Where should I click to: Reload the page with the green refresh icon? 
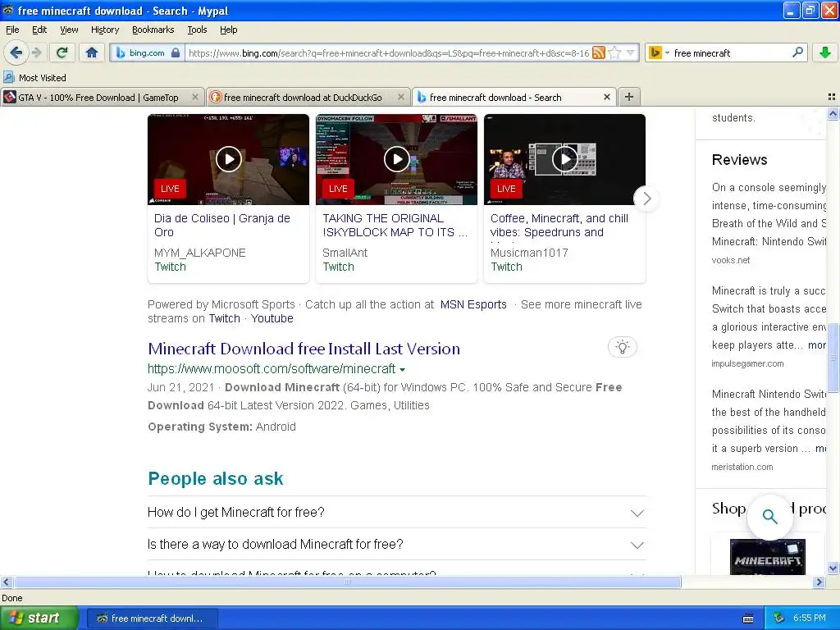click(62, 52)
